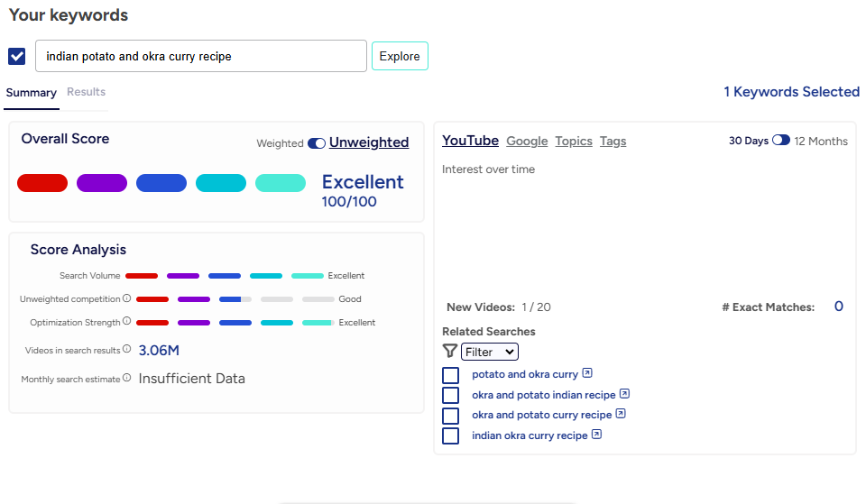Click info icon next to Unweighted competition
Viewport: 866px width, 504px height.
[127, 298]
